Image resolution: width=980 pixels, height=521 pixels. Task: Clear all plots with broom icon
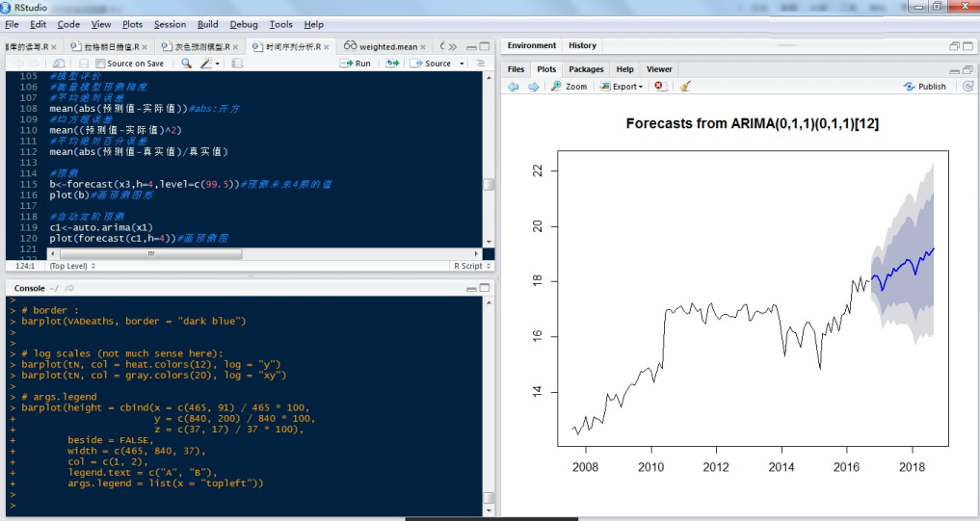click(685, 87)
